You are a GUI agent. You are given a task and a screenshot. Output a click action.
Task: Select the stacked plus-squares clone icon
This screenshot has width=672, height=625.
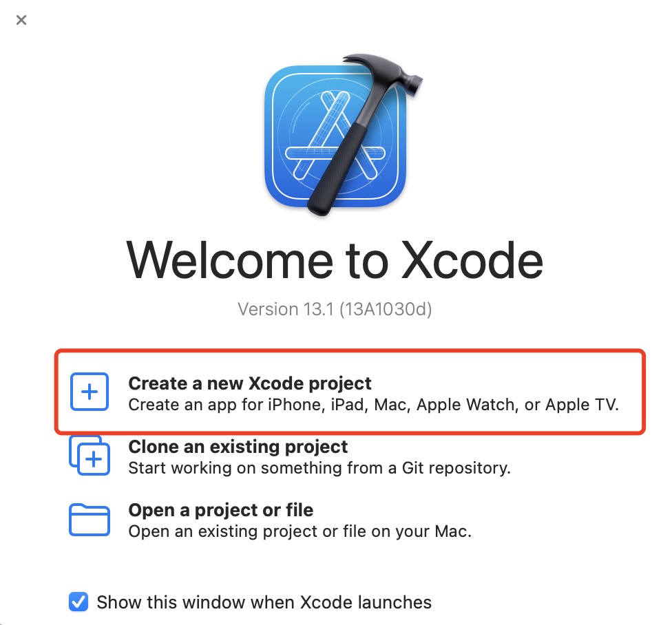click(x=89, y=456)
